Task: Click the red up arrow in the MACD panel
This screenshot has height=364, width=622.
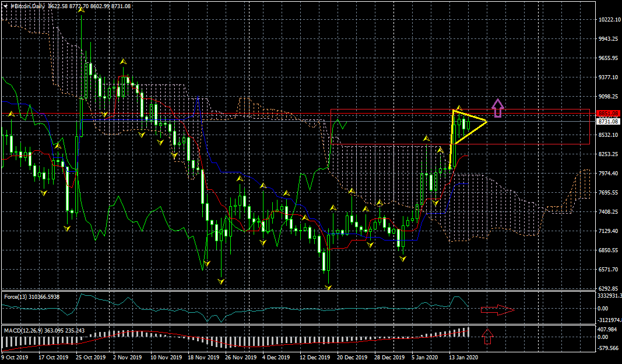Action: point(488,335)
